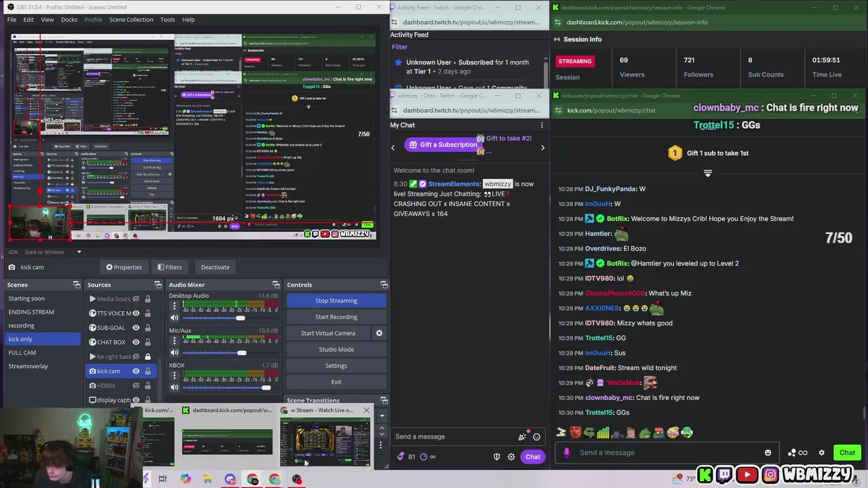Open the OBS Edit menu
Viewport: 868px width, 488px height.
[x=28, y=20]
